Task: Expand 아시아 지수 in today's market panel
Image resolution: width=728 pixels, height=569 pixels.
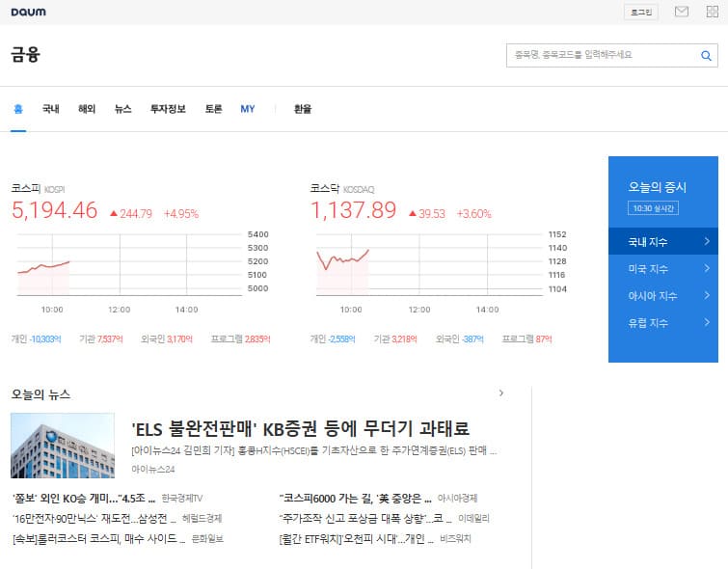Action: pyautogui.click(x=663, y=296)
